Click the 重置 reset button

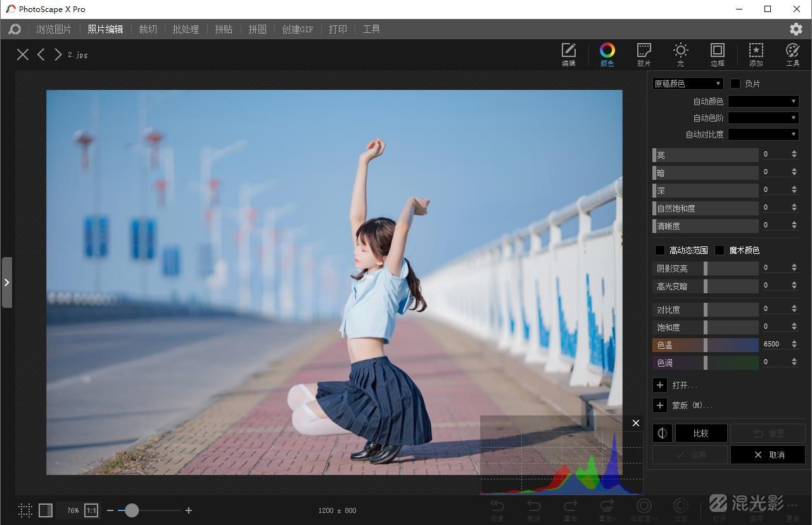click(x=768, y=433)
